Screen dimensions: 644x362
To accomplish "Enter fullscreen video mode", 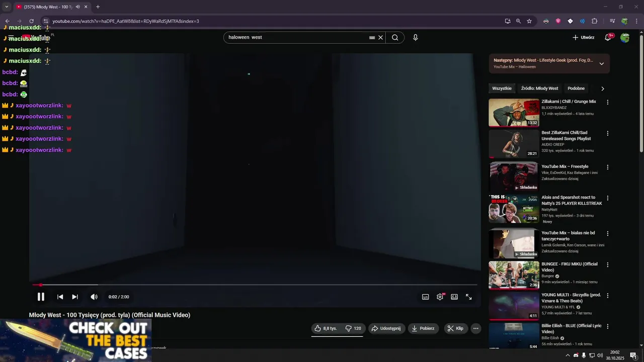I will 468,297.
